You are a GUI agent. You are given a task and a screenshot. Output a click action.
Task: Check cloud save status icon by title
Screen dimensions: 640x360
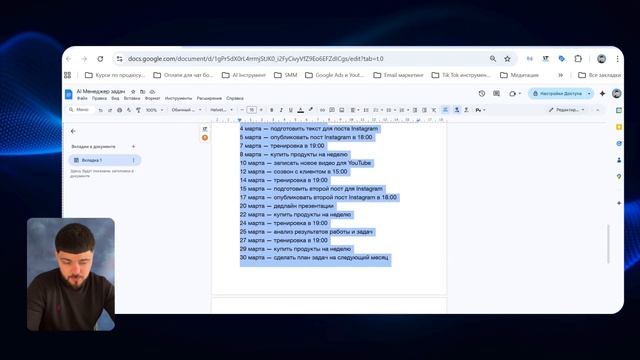point(152,92)
